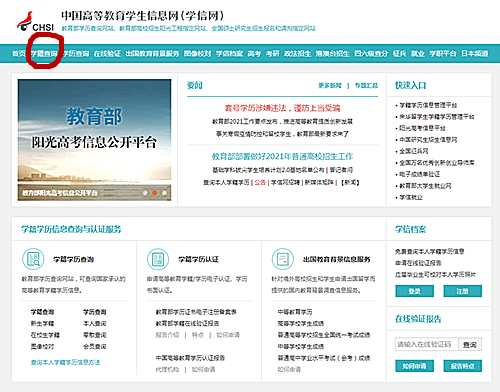Click 更多新闻 link in 要闻 section
The width and height of the screenshot is (500, 392).
tap(330, 86)
